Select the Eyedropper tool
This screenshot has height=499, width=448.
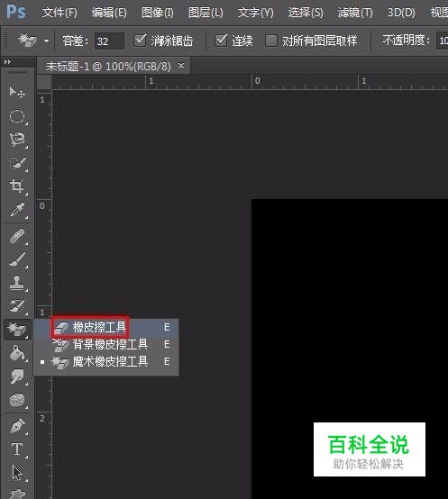click(x=17, y=210)
